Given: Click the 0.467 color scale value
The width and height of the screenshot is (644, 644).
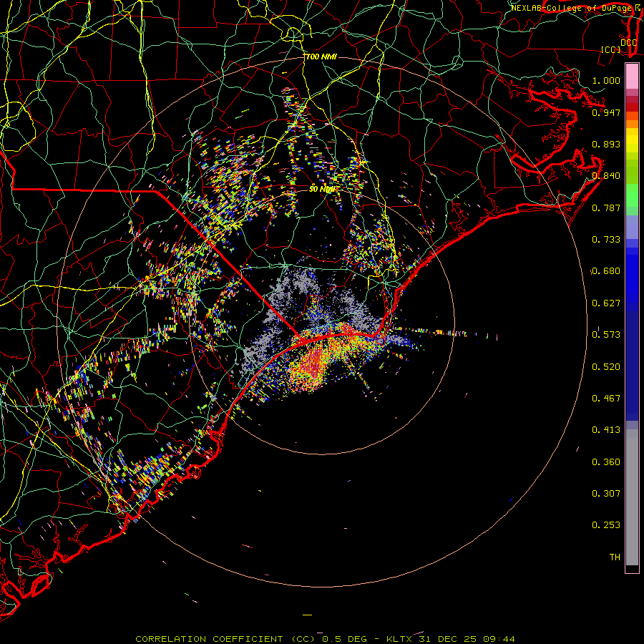Looking at the screenshot, I should pos(606,398).
